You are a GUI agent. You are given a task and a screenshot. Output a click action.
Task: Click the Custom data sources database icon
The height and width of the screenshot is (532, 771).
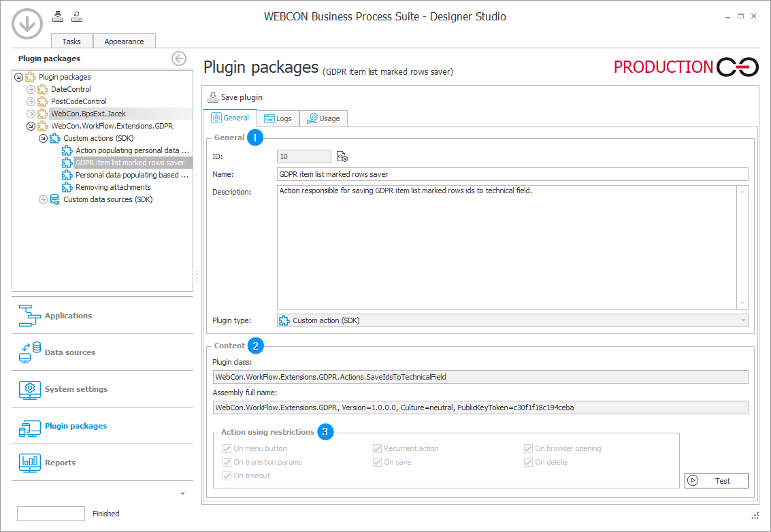(x=55, y=199)
